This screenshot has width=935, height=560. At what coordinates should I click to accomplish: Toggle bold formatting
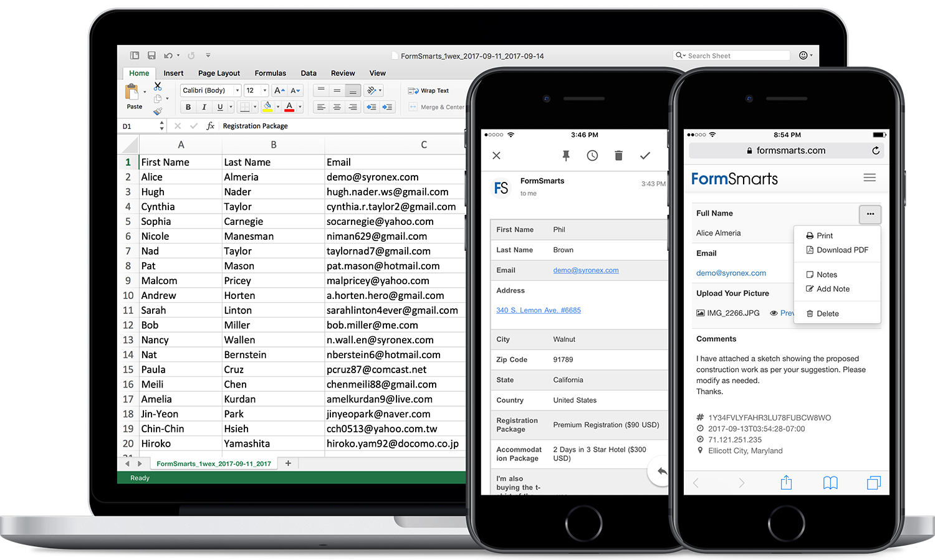(188, 107)
